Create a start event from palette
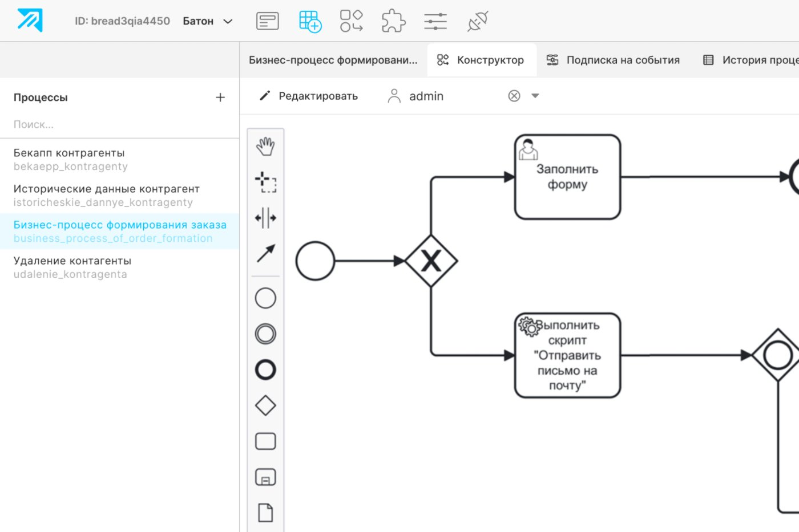The width and height of the screenshot is (799, 532). tap(265, 298)
